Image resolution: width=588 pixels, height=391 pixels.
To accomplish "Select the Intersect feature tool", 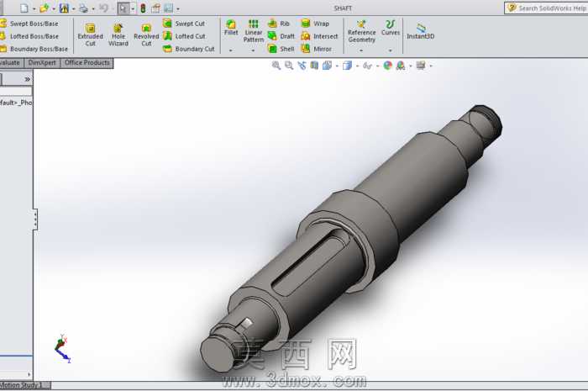I will tap(319, 36).
